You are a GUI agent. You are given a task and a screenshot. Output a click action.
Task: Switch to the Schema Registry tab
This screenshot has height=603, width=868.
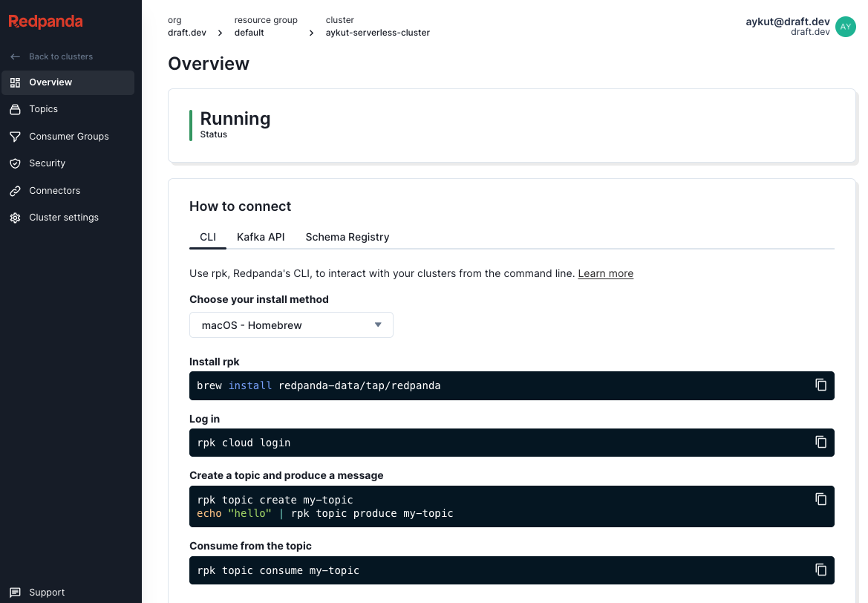coord(347,237)
